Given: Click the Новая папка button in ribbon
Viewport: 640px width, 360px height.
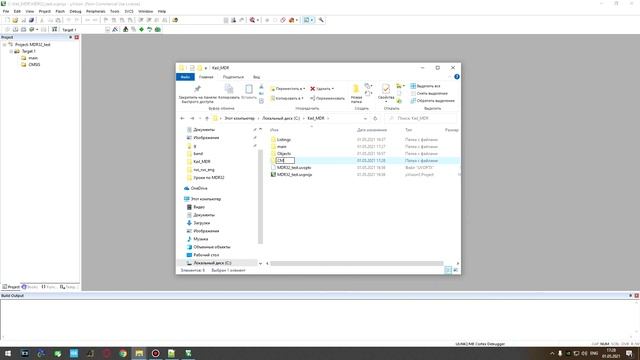Looking at the screenshot, I should tap(356, 94).
